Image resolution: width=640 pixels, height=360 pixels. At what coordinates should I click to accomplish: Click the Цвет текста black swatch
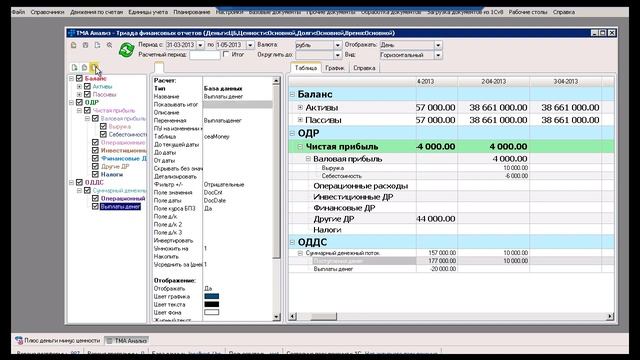tap(211, 304)
